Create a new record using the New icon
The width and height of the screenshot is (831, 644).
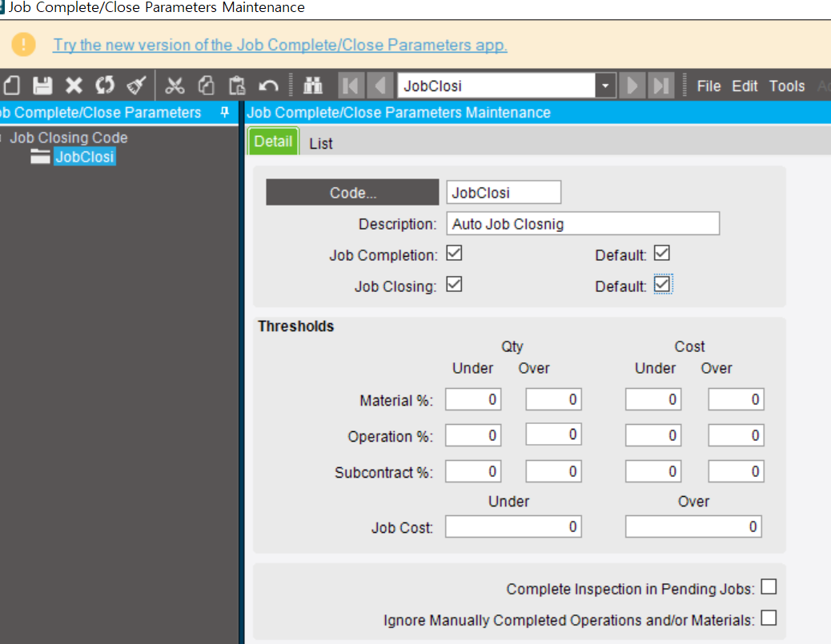[10, 85]
